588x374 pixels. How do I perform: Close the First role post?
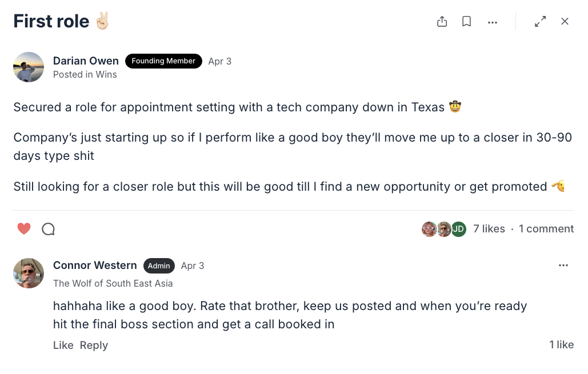click(x=565, y=21)
